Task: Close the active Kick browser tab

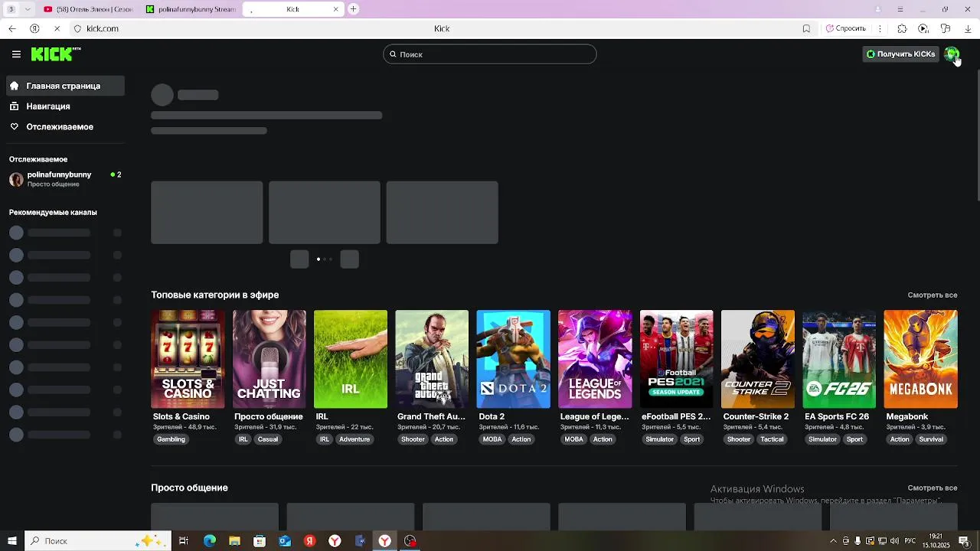Action: pyautogui.click(x=335, y=9)
